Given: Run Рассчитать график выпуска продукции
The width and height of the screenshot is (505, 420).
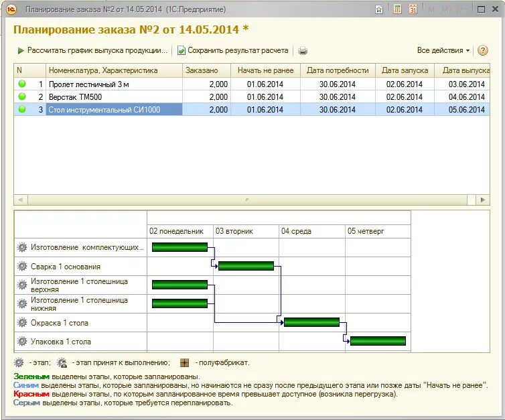Looking at the screenshot, I should pos(92,50).
